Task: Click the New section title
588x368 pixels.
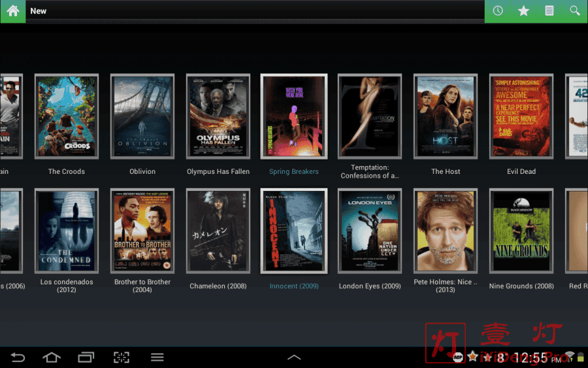Action: (x=39, y=11)
